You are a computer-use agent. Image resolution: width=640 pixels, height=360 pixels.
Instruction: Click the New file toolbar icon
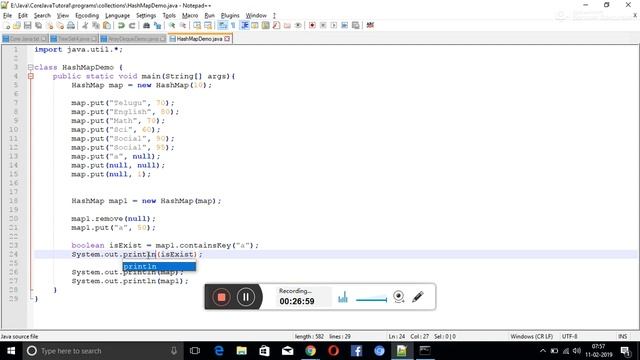coord(7,25)
